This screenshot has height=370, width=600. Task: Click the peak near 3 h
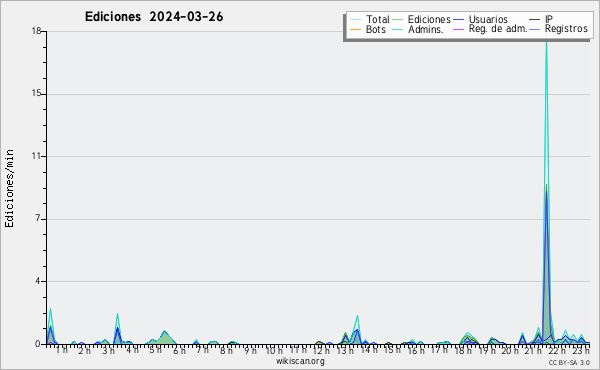[117, 329]
